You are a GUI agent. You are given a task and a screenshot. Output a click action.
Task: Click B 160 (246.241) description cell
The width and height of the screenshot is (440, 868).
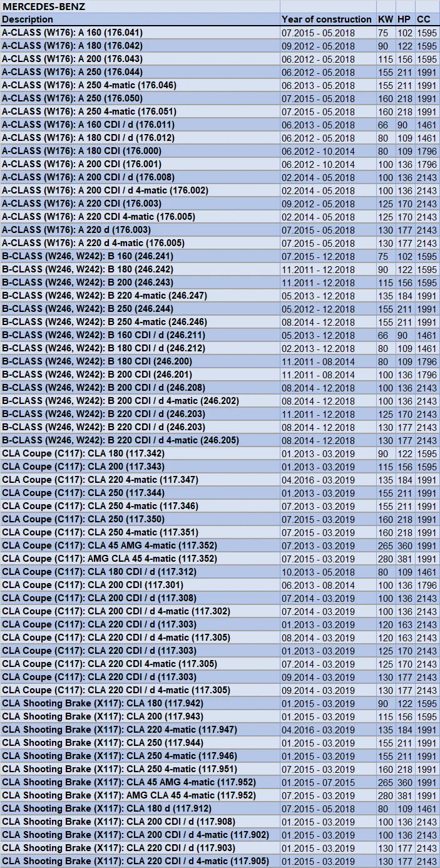140,256
